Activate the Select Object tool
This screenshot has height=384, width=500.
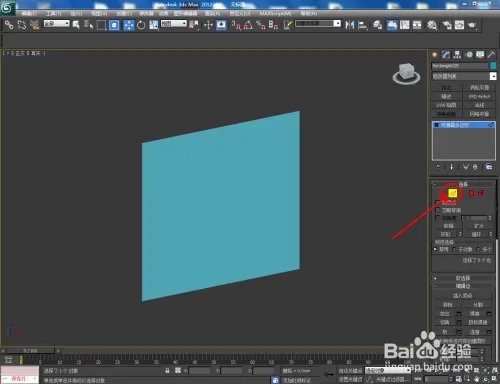tap(76, 25)
